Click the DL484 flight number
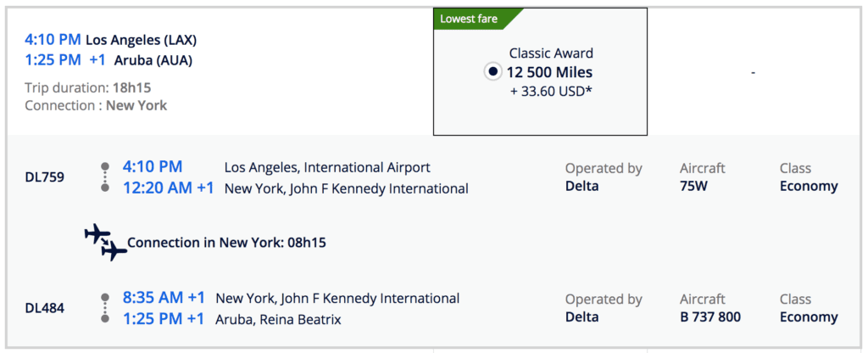Image resolution: width=868 pixels, height=353 pixels. 44,308
